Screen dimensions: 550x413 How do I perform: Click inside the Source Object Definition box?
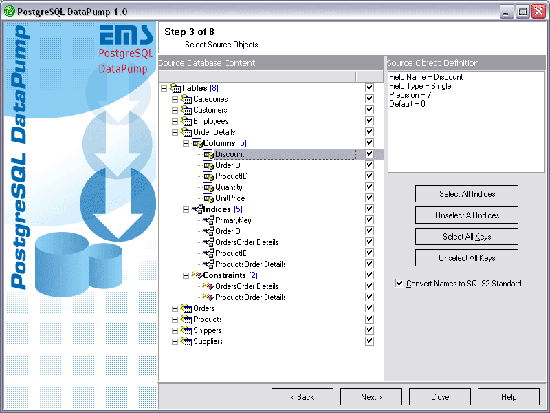tap(466, 122)
